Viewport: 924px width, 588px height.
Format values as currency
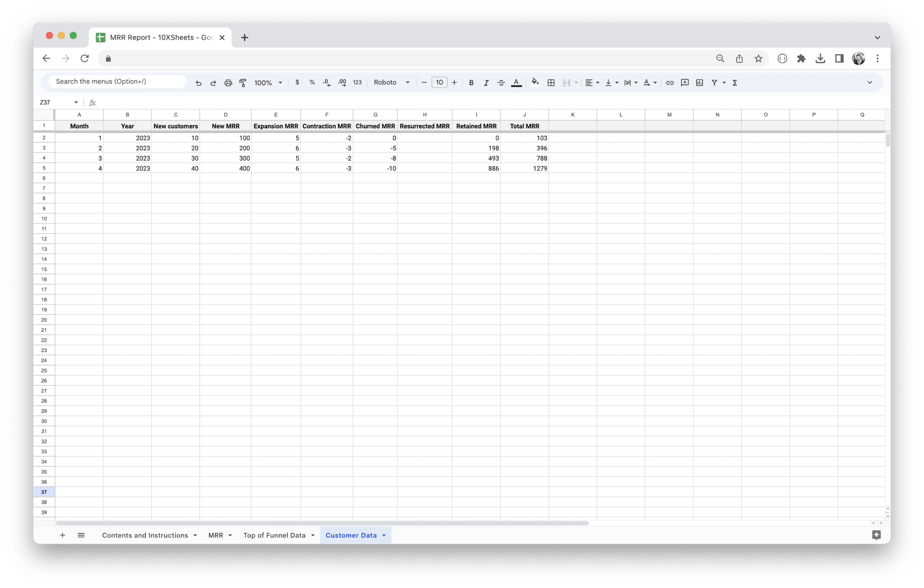pyautogui.click(x=297, y=83)
